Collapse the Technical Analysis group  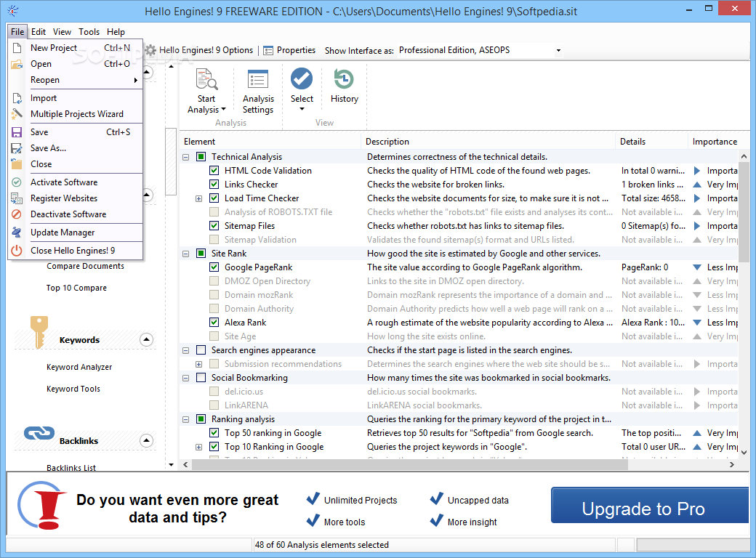[x=185, y=157]
